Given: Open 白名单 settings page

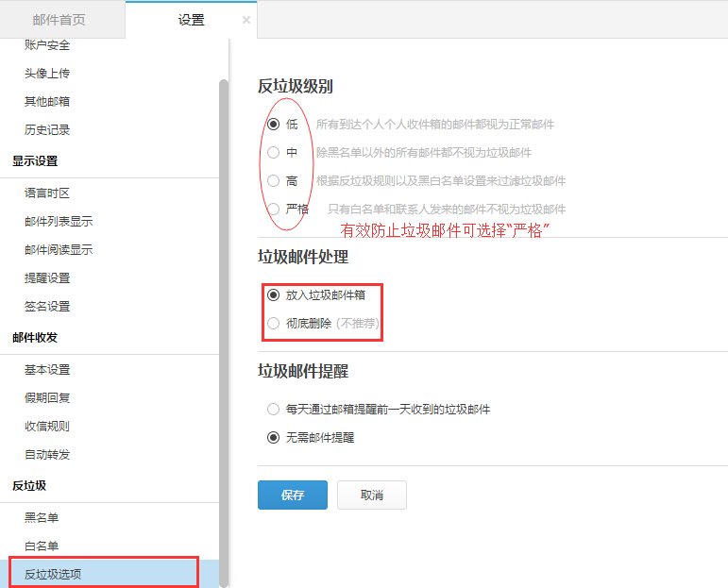Looking at the screenshot, I should [x=42, y=546].
